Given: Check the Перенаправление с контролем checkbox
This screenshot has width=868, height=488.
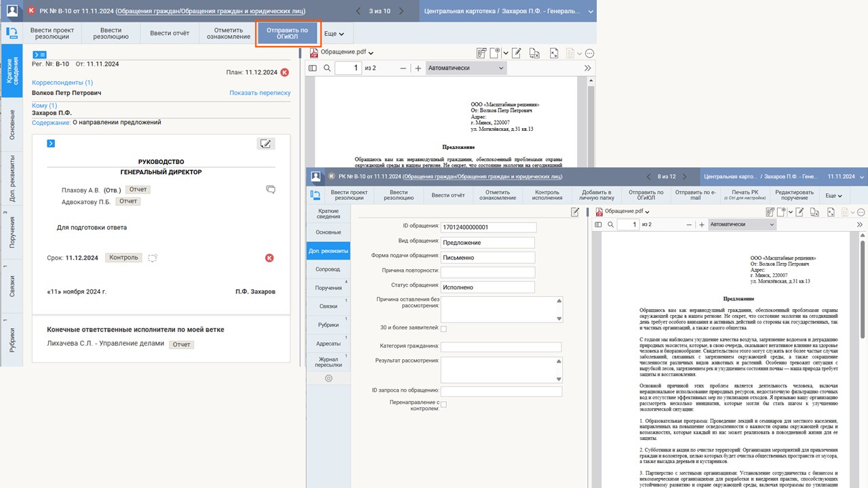Looking at the screenshot, I should click(443, 405).
